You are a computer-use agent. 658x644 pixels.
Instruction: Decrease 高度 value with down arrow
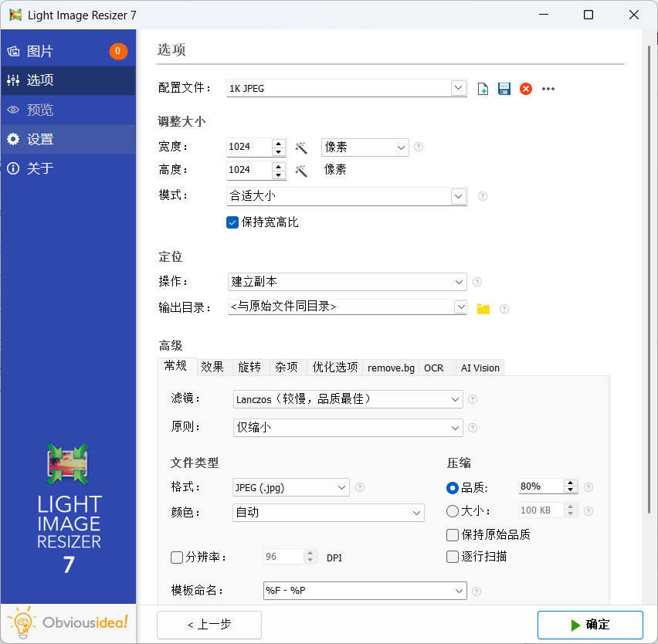(x=279, y=175)
